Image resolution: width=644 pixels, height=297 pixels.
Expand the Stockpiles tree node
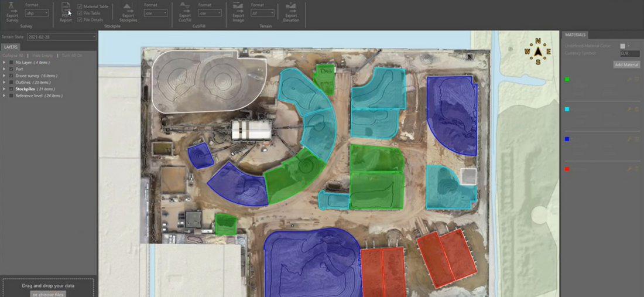[x=4, y=88]
